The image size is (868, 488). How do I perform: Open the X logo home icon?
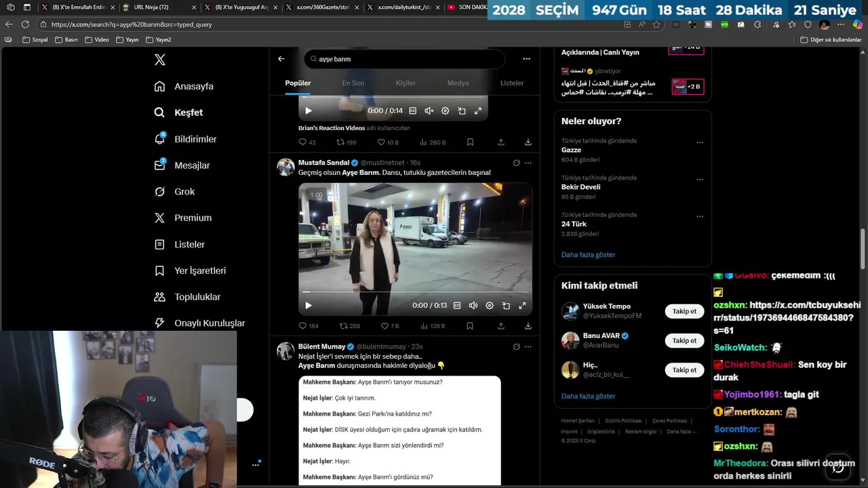[x=160, y=60]
